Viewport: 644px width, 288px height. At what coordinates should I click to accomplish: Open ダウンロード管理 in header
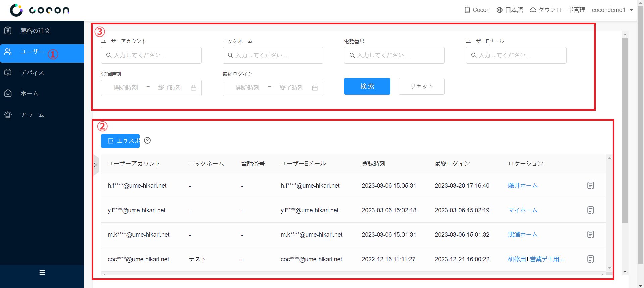click(x=557, y=10)
